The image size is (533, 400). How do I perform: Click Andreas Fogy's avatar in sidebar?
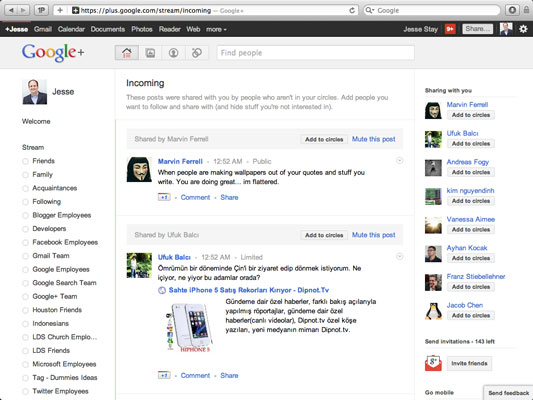coord(433,168)
